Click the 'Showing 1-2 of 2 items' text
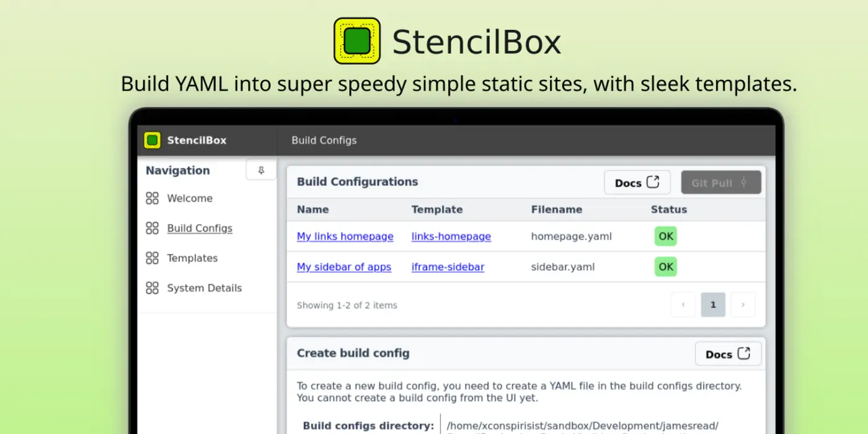The image size is (868, 434). point(347,305)
